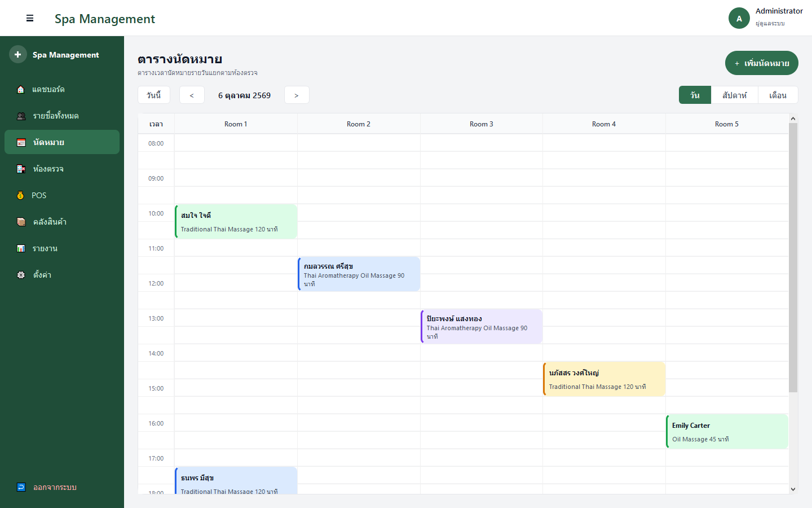Screen dimensions: 812x508
Task: Open รายงาน reports menu item
Action: pos(62,248)
